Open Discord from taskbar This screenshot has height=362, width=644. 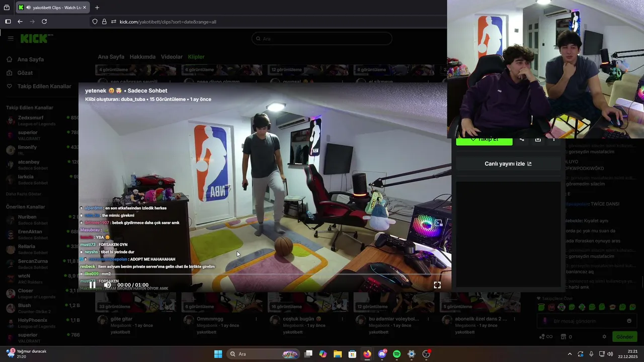click(x=382, y=354)
